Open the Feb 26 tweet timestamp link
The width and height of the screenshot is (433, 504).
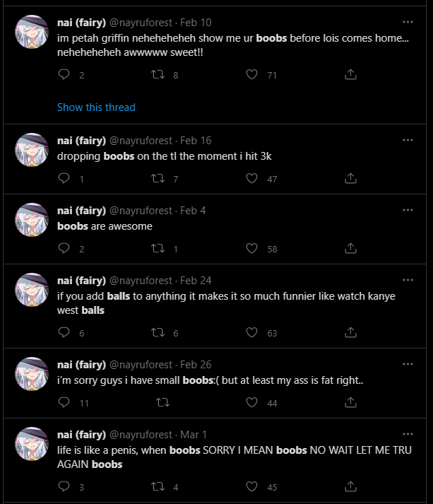tap(196, 364)
